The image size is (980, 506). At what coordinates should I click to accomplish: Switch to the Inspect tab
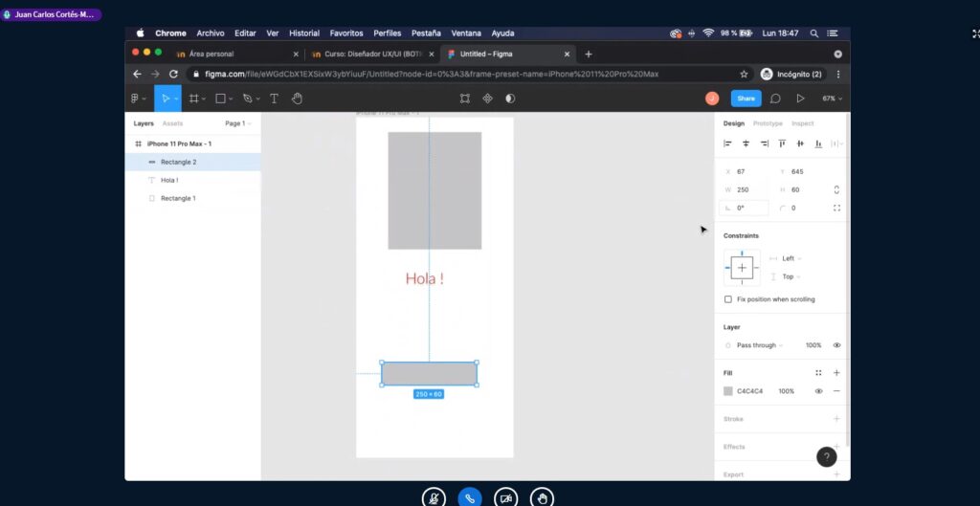pyautogui.click(x=803, y=123)
